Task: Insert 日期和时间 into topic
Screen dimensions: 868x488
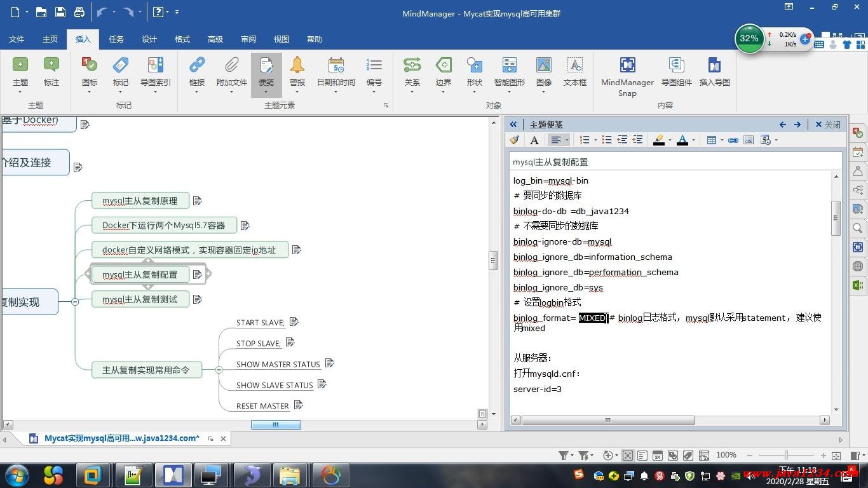Action: [336, 65]
